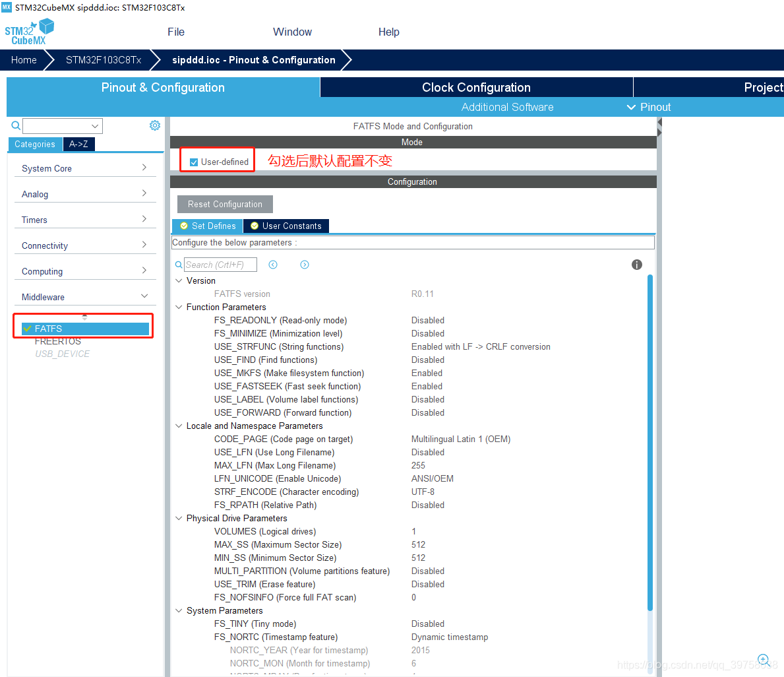The width and height of the screenshot is (784, 677).
Task: Click USE_STRFUNC value 'Enabled with LF -> CRLF conversion'
Action: 481,347
